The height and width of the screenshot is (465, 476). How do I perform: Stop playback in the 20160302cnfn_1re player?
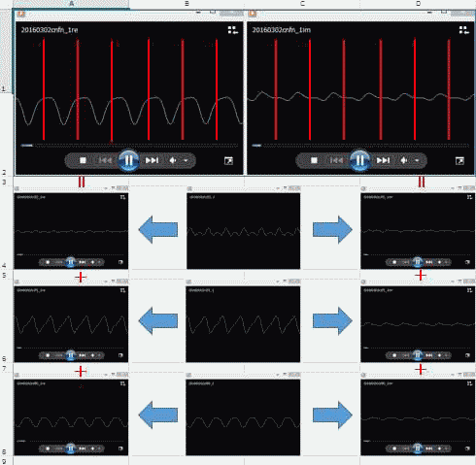(83, 160)
